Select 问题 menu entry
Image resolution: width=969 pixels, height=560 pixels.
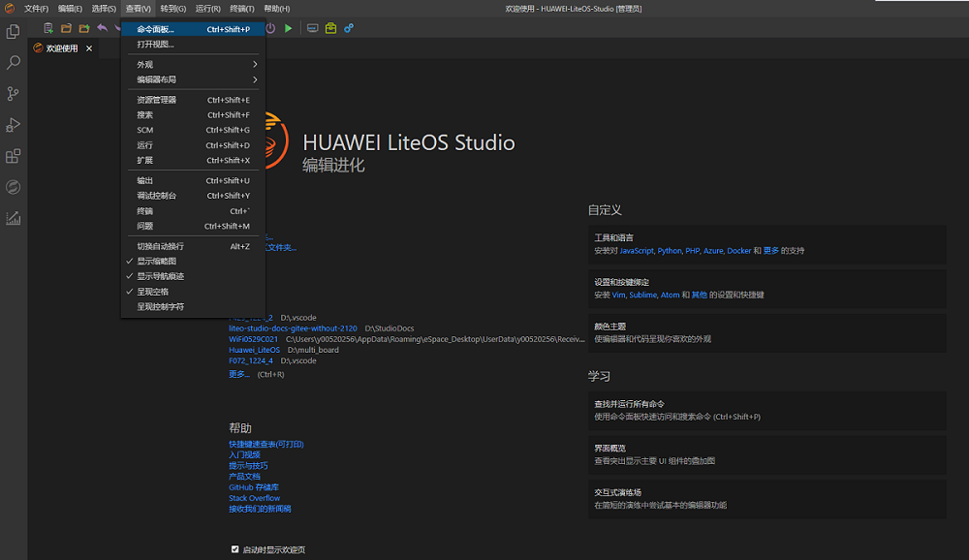193,226
